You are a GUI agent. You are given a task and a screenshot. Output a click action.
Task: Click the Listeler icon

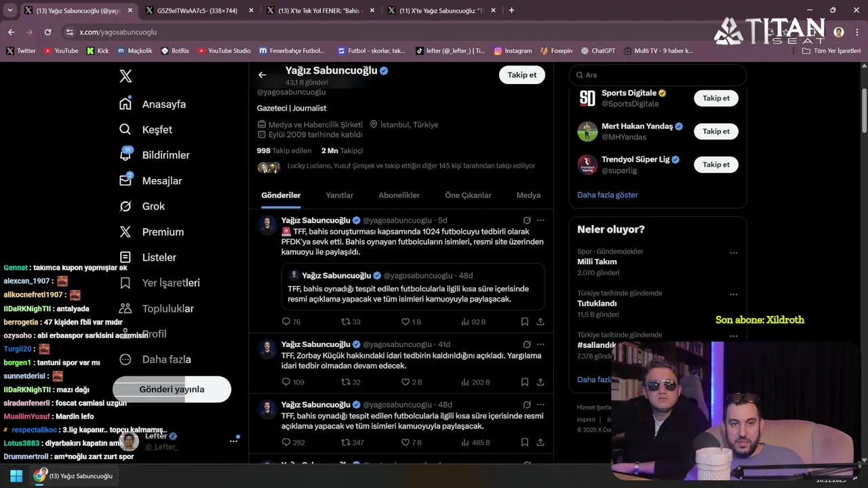click(x=125, y=257)
